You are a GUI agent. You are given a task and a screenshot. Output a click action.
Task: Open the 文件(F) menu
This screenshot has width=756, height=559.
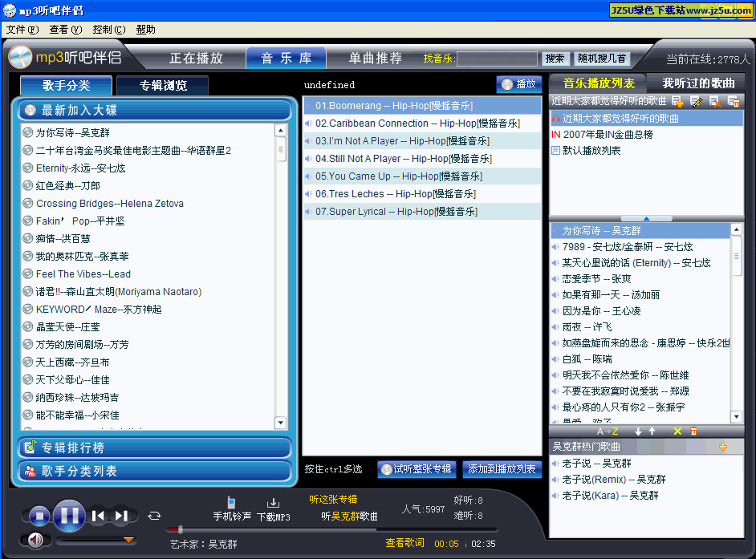22,30
